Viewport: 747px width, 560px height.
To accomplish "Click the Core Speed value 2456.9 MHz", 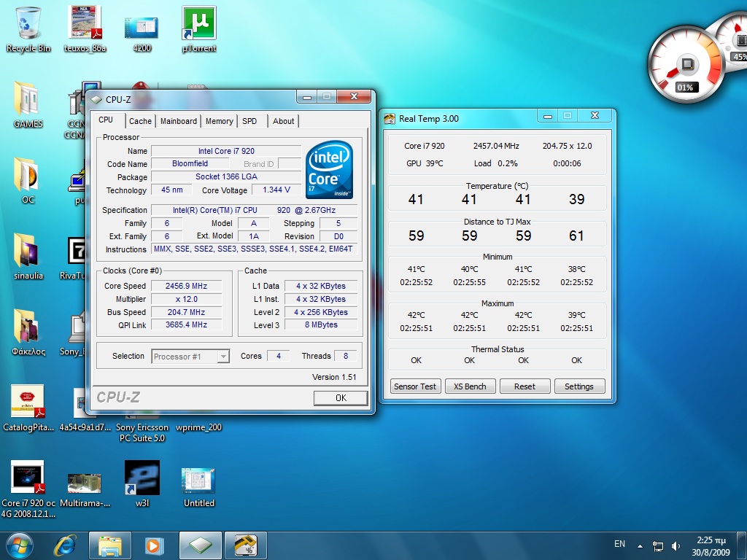I will coord(186,286).
